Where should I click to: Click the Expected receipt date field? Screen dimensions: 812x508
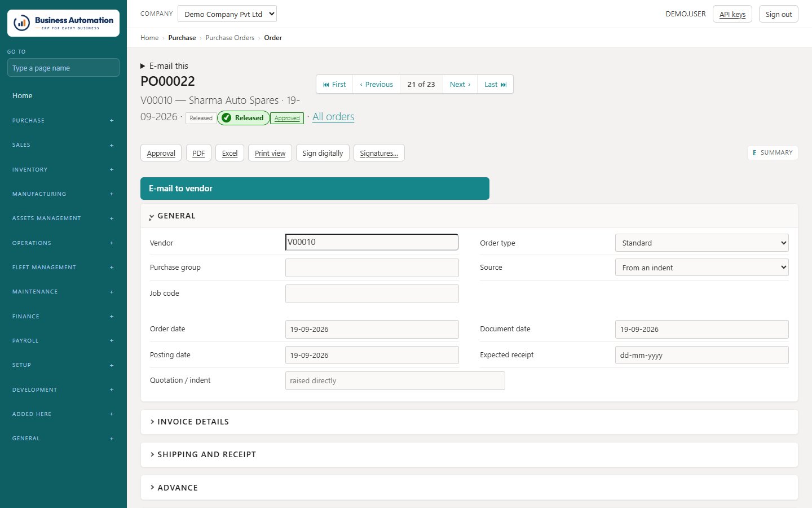tap(701, 355)
